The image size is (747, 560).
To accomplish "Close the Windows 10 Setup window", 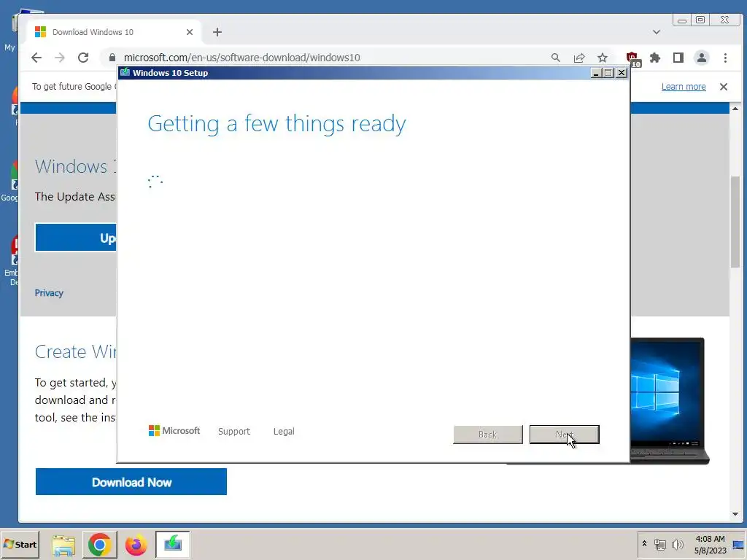I will (622, 73).
